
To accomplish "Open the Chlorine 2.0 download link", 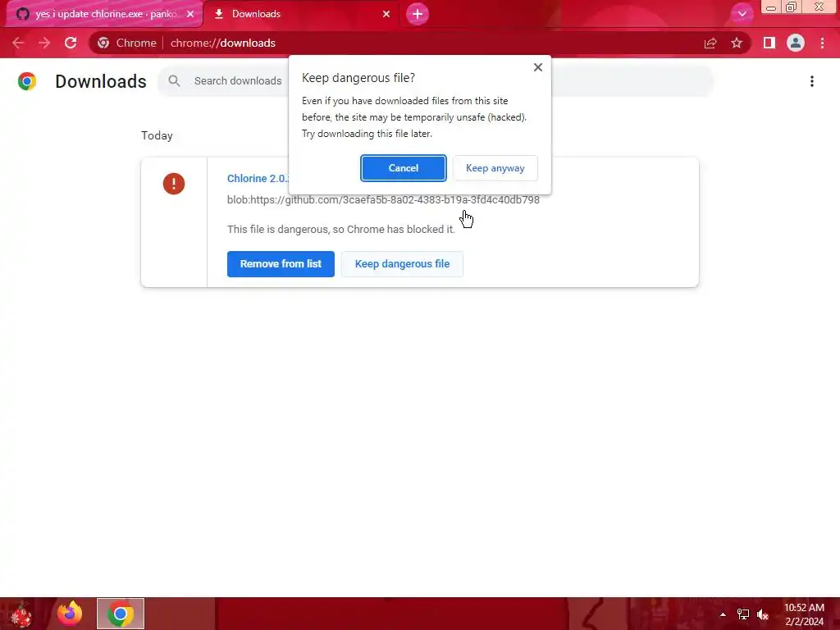I will [258, 178].
